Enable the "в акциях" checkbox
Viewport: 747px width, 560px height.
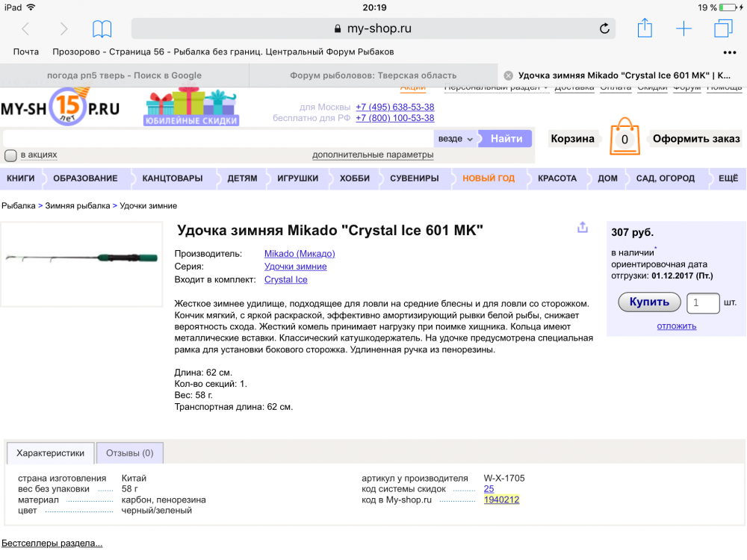(x=10, y=155)
